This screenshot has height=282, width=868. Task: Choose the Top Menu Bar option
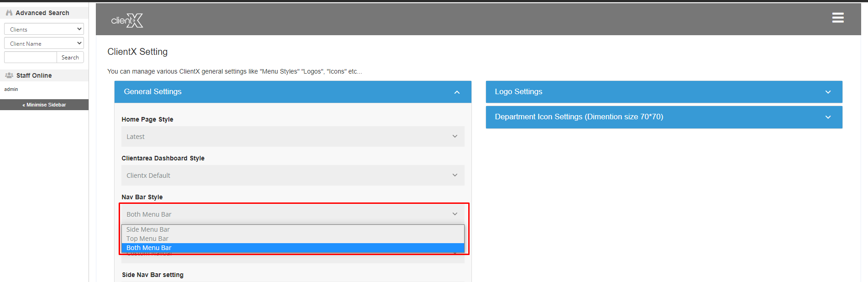147,239
